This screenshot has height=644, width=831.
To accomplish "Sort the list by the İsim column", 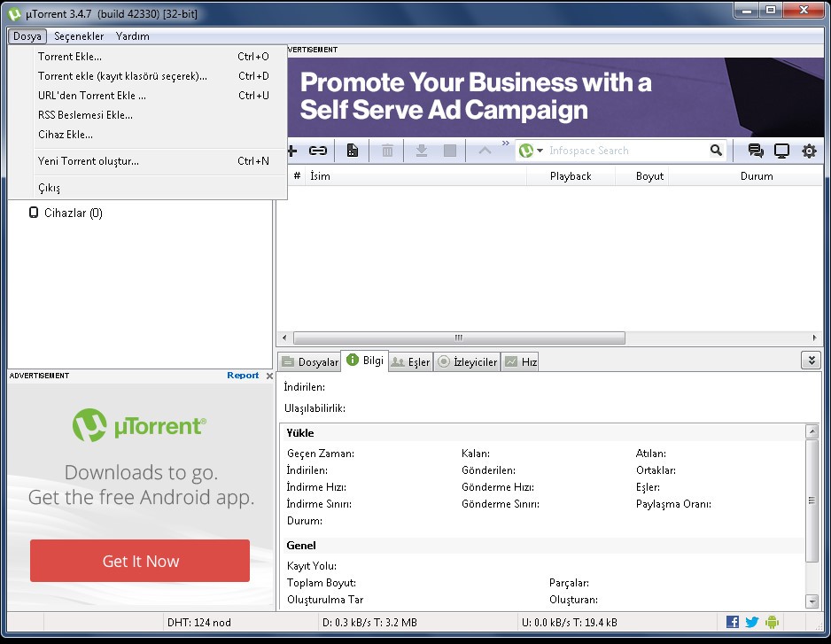I will pos(416,176).
